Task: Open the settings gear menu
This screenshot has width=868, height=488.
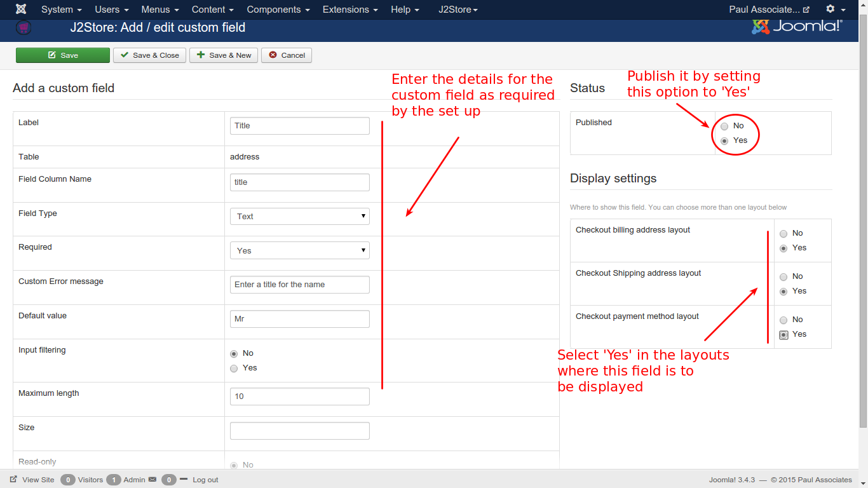Action: [x=831, y=10]
